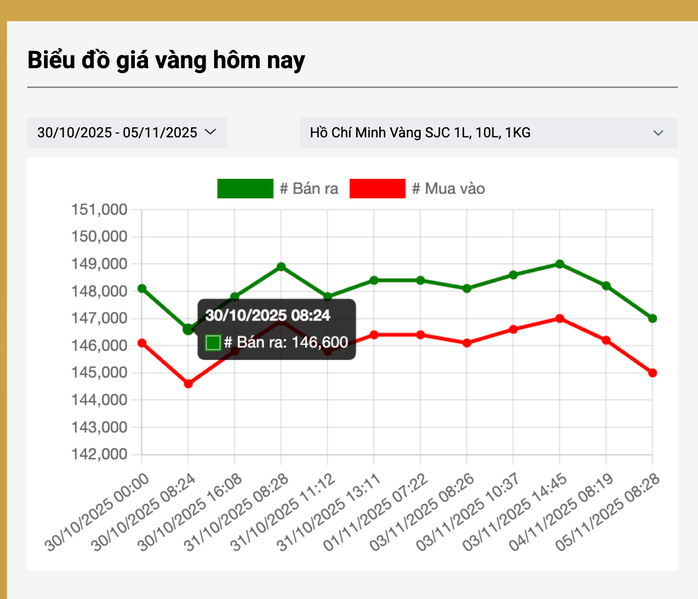Click the first green point at 30/10/2025 00:00

[142, 288]
